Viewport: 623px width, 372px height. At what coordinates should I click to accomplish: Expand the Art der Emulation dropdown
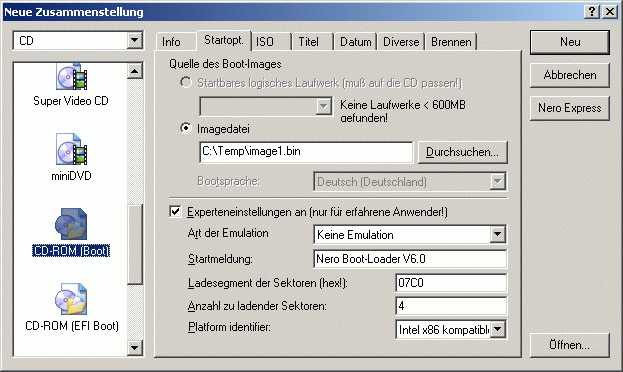tap(497, 234)
